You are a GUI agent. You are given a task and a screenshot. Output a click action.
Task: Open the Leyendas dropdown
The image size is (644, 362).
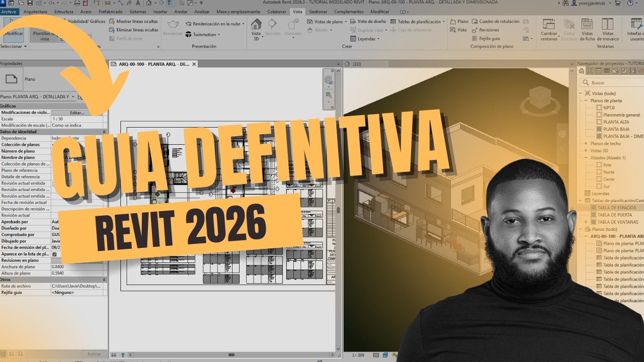[x=365, y=39]
